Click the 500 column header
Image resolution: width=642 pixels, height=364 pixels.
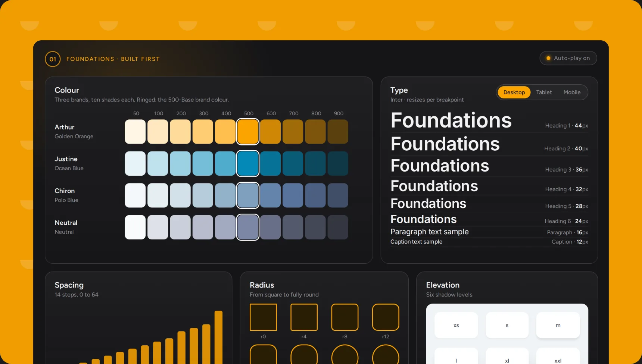coord(249,113)
